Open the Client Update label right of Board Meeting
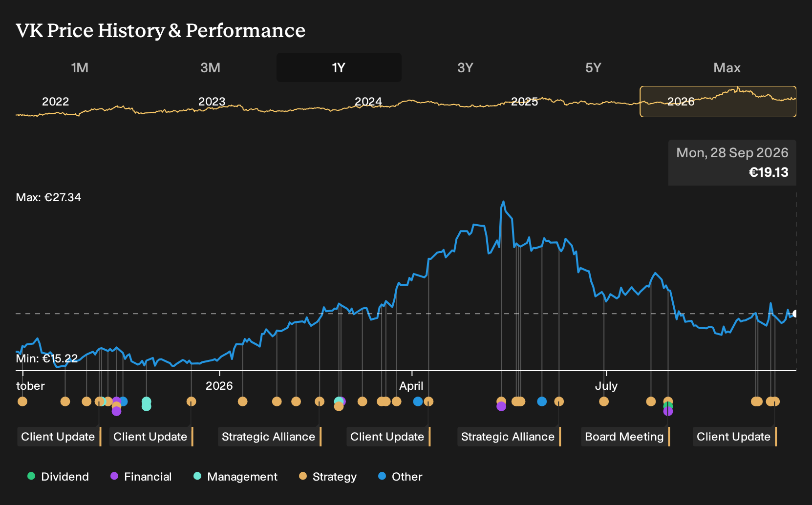The height and width of the screenshot is (505, 812). point(734,437)
